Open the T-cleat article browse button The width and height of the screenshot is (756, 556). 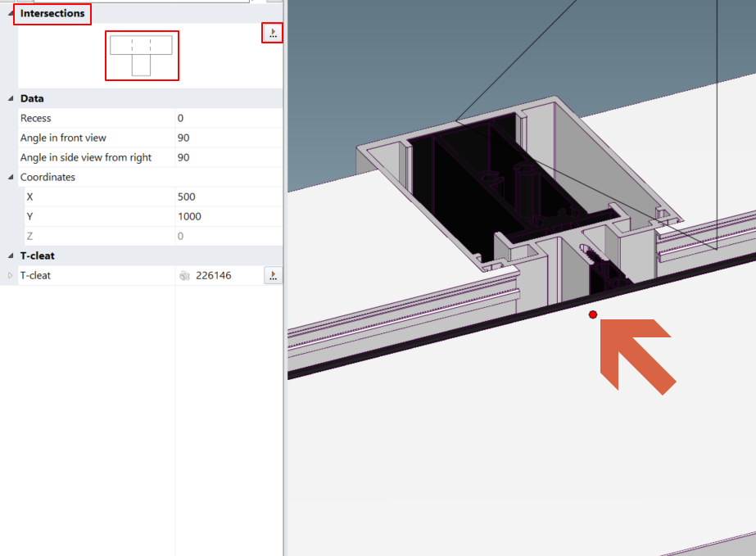click(x=273, y=276)
